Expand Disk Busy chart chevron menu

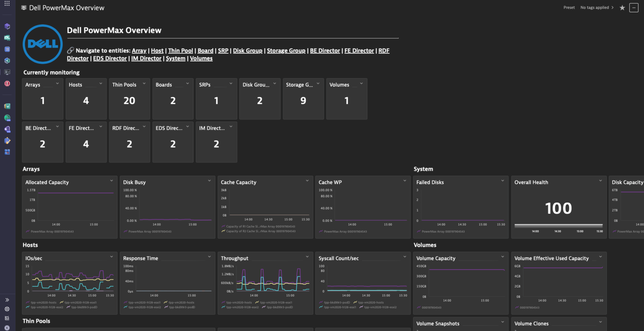(x=210, y=181)
